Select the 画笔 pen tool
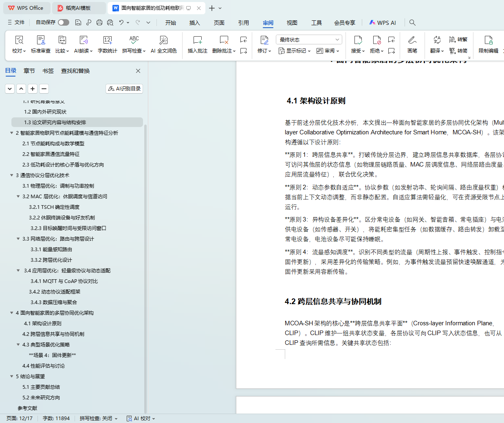The height and width of the screenshot is (423, 504). (x=412, y=40)
